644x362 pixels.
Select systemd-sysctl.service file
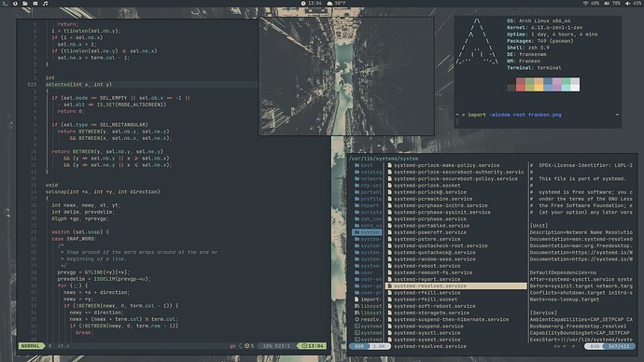tap(427, 333)
